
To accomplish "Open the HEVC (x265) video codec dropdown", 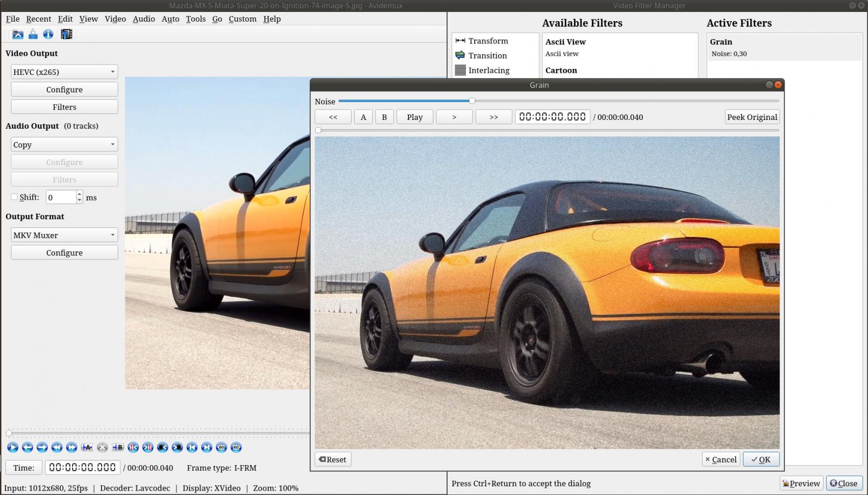I will tap(64, 72).
